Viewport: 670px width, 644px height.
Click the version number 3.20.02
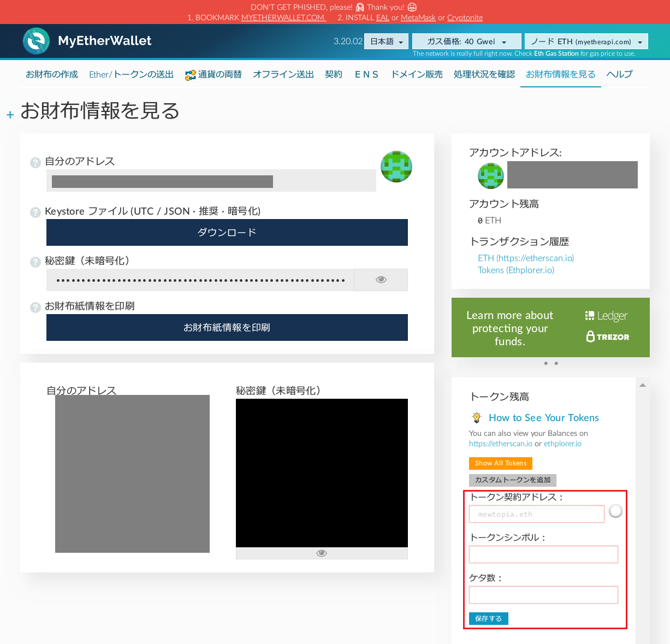coord(348,41)
